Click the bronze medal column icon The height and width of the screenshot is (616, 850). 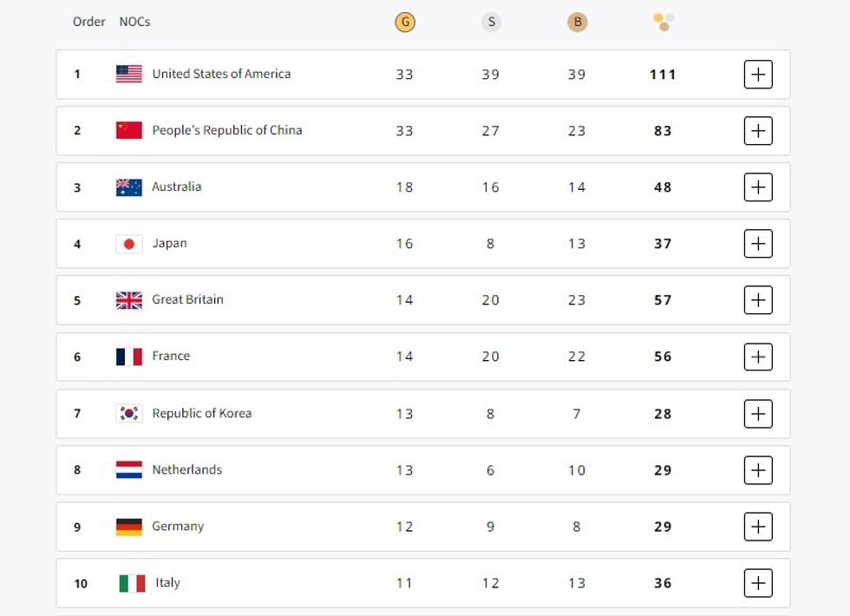(577, 22)
